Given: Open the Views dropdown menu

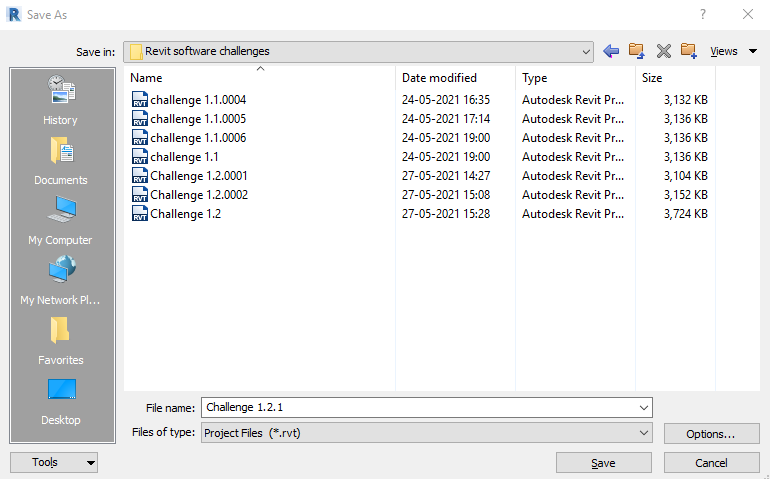Looking at the screenshot, I should coord(734,51).
